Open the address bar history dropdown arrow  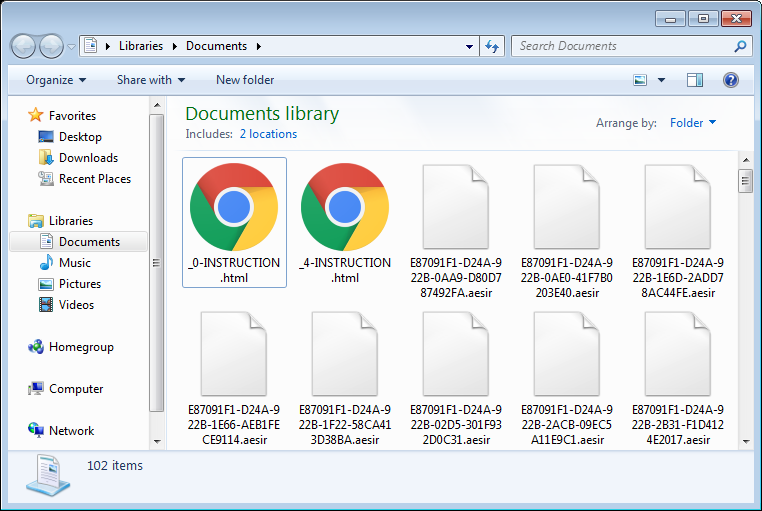click(x=470, y=46)
